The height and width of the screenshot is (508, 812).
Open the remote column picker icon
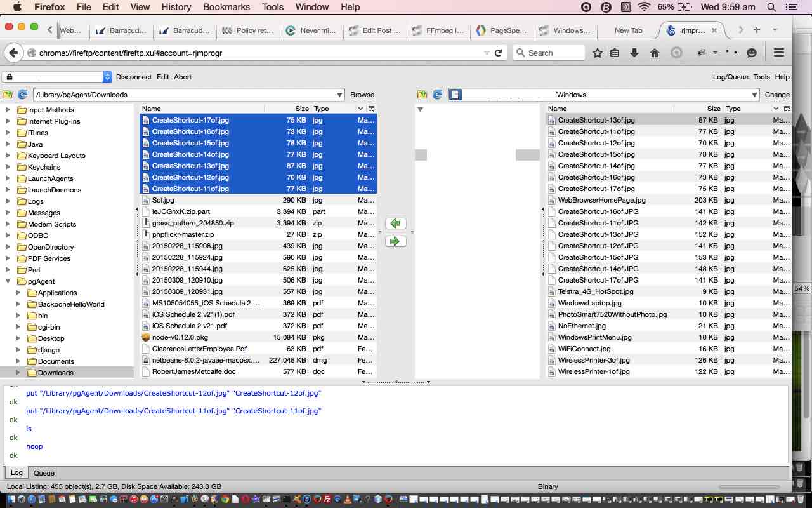tap(787, 109)
